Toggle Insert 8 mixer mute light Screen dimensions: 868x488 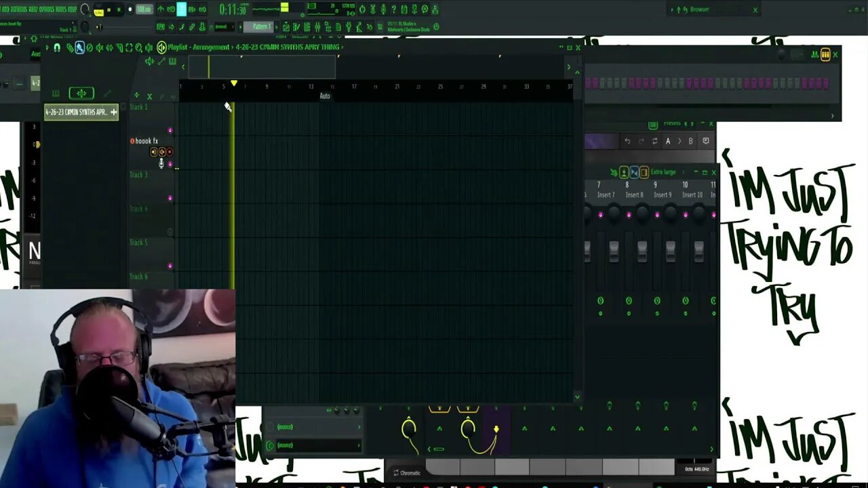(629, 215)
